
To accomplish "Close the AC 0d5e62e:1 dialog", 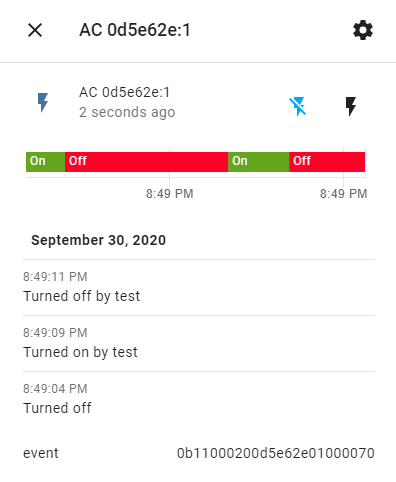I will (x=35, y=30).
